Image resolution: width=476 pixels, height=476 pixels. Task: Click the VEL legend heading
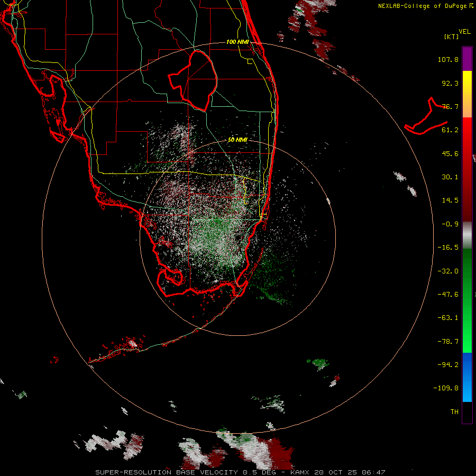[464, 32]
